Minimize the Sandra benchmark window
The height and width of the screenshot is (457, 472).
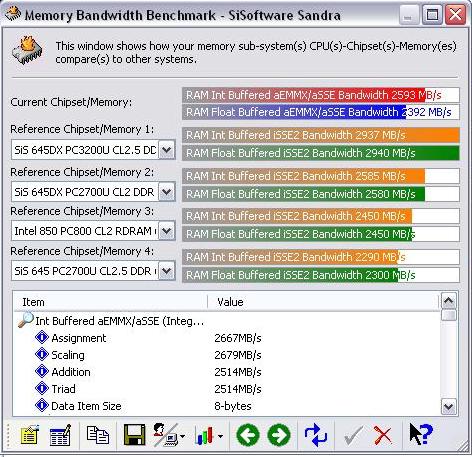click(409, 15)
